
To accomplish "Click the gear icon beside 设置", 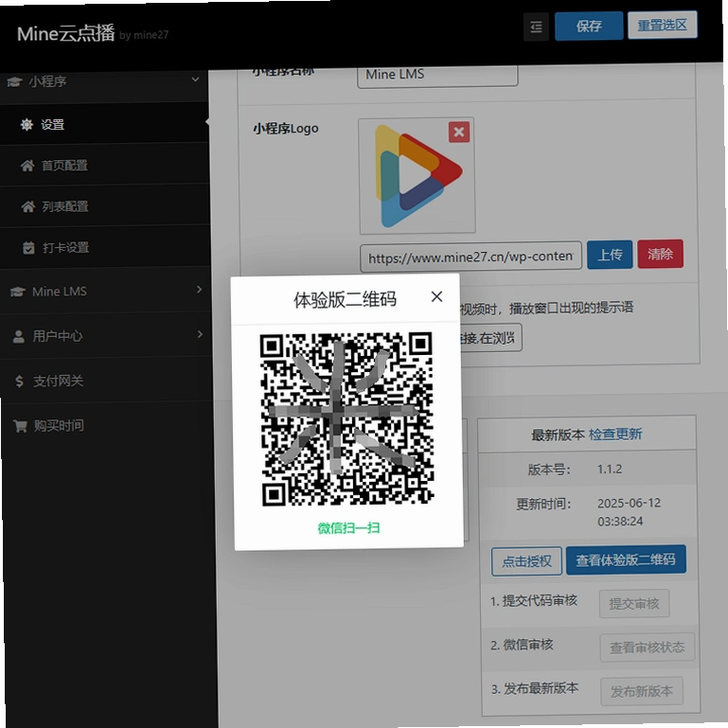I will (x=27, y=124).
